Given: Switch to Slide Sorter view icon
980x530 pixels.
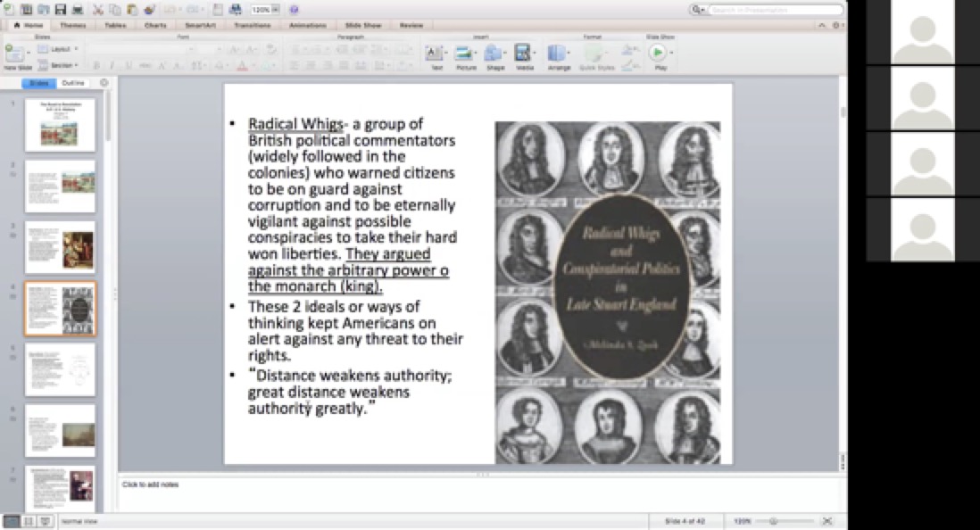Looking at the screenshot, I should coord(29,520).
